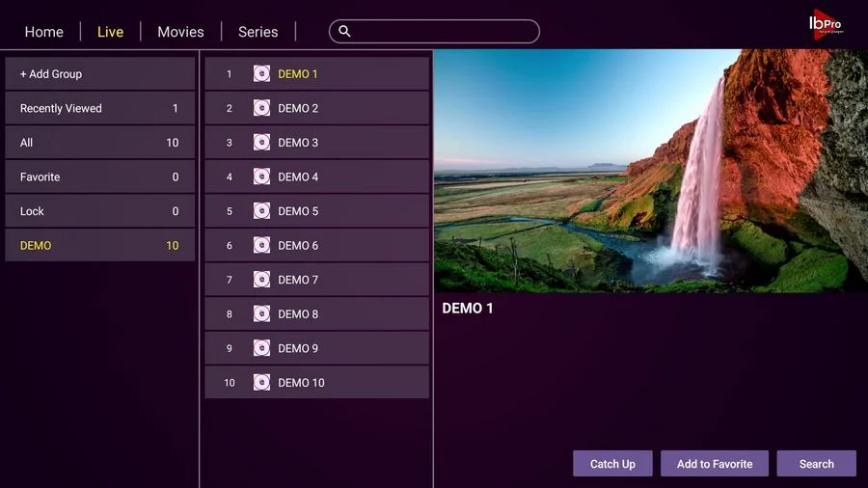Click the channel icon for DEMO 4
Image resolution: width=868 pixels, height=488 pixels.
[261, 176]
